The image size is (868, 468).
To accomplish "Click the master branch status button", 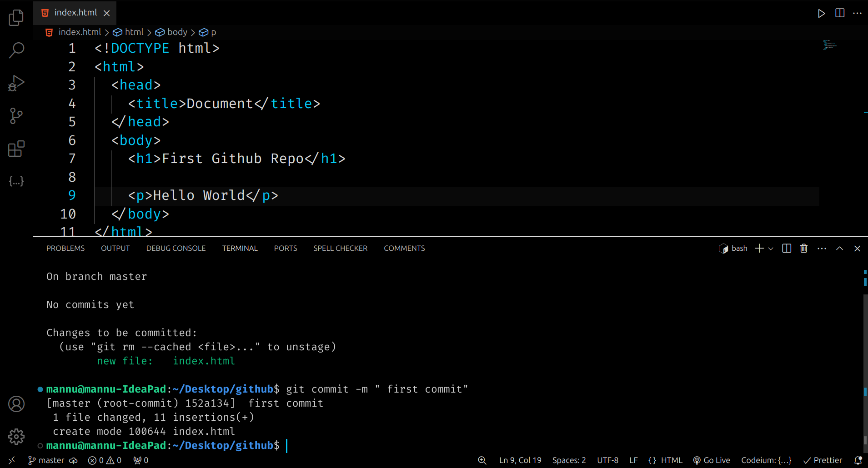I will pos(46,460).
